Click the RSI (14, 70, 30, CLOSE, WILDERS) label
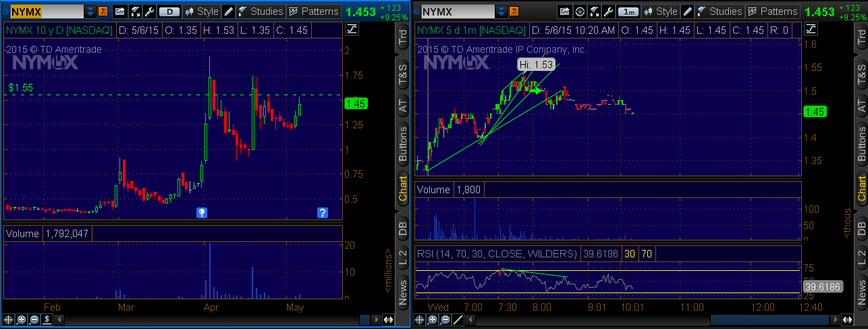Screen dimensions: 868x329 497,253
